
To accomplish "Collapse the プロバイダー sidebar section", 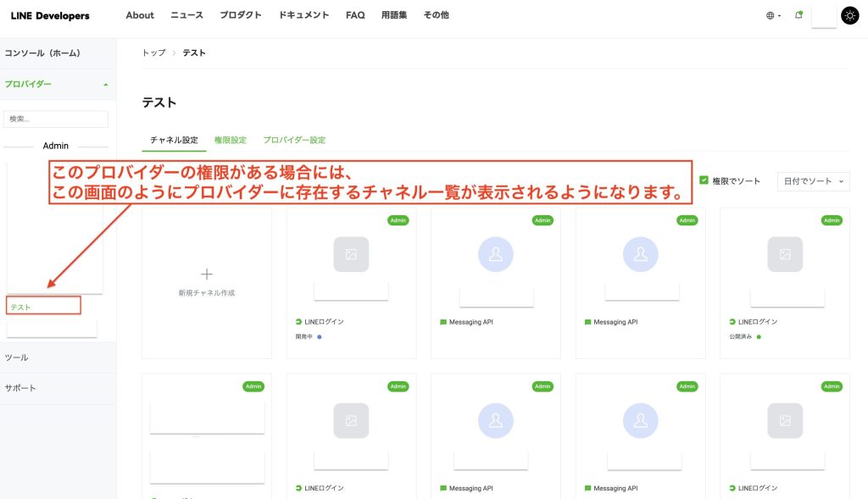I will click(x=105, y=85).
